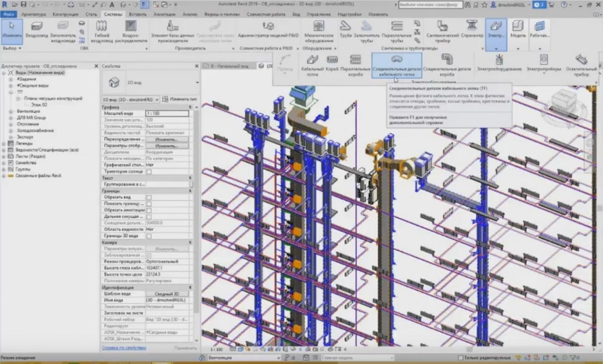Select the Кабельный лоток tool
Viewport: 603px width, 364px height.
tap(311, 65)
